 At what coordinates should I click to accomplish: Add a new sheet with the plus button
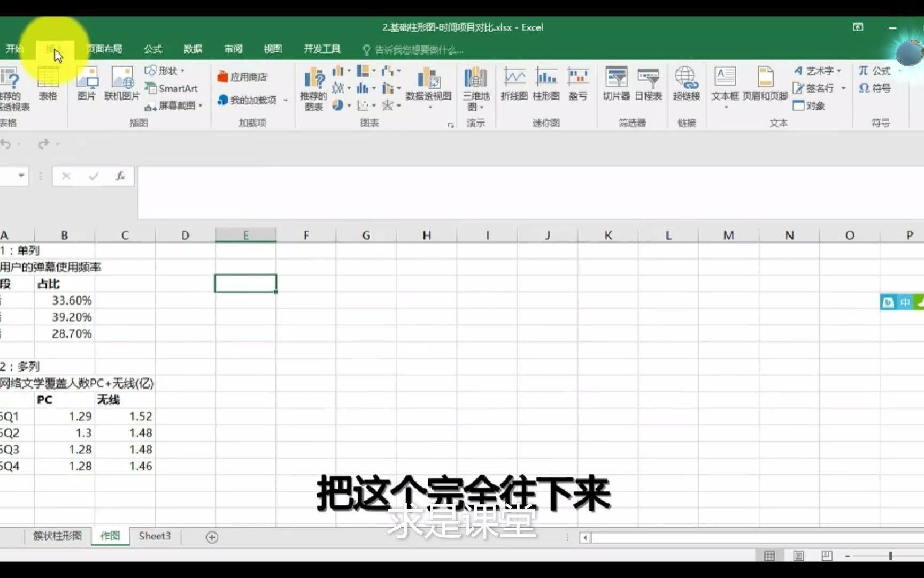(x=212, y=537)
